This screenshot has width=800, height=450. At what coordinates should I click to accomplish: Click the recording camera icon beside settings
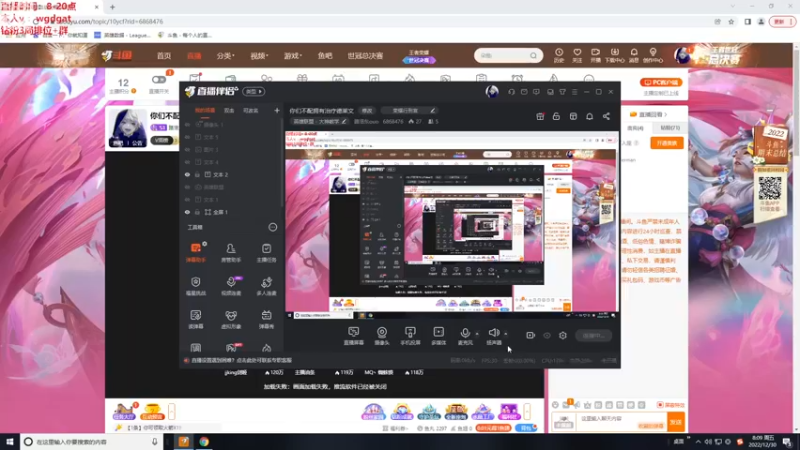click(531, 336)
